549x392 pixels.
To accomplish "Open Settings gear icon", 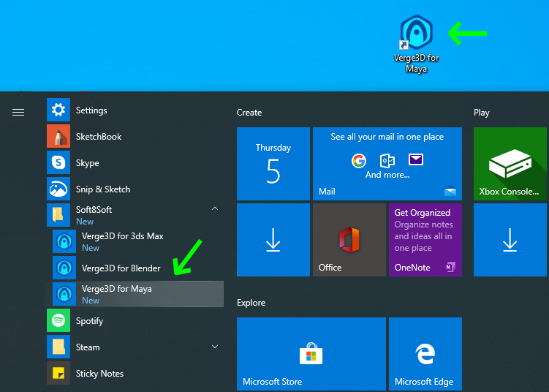I will click(58, 110).
